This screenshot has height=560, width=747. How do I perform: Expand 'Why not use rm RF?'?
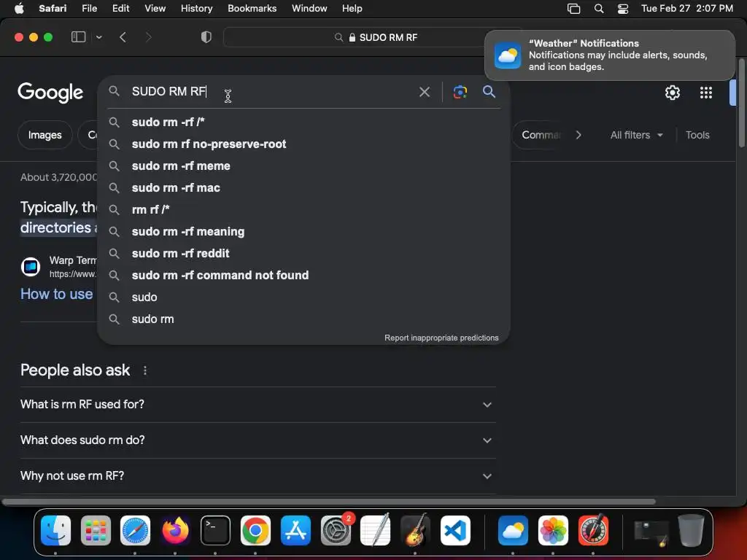258,475
